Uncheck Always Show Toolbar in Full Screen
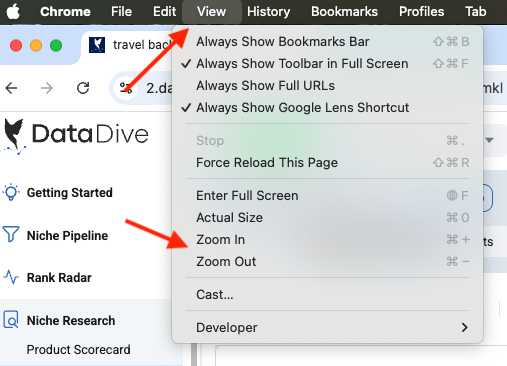 327,64
